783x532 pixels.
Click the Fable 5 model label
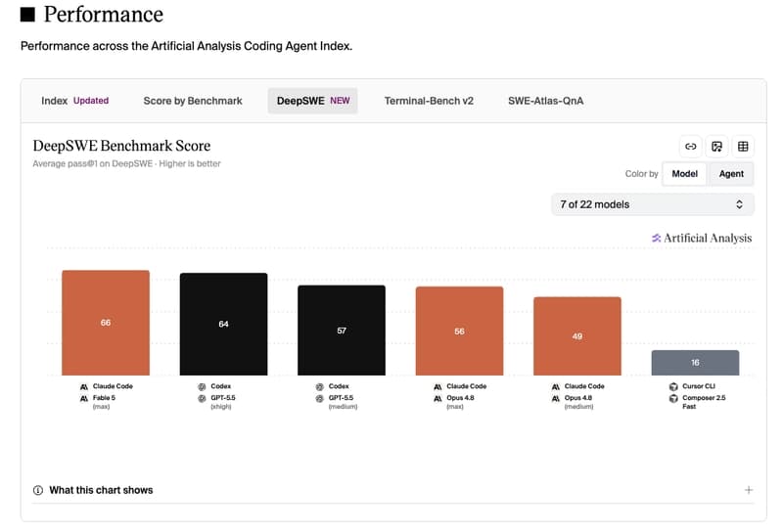[104, 398]
